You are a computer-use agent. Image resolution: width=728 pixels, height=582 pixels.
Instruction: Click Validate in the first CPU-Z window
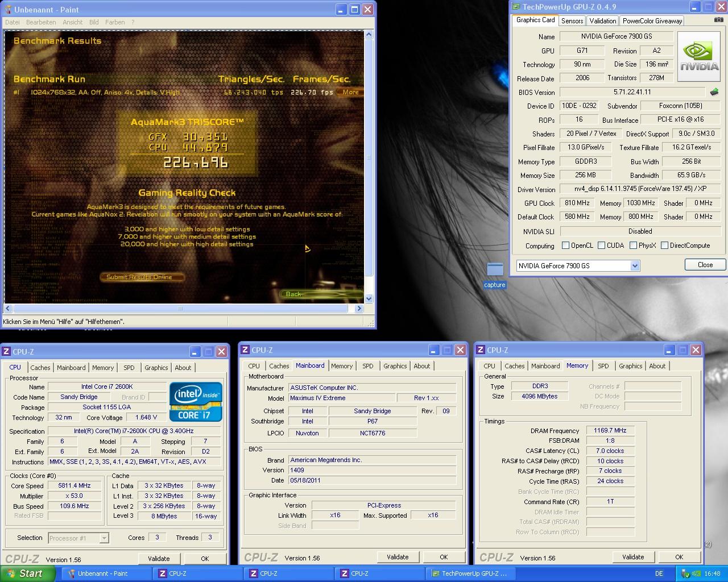click(159, 559)
